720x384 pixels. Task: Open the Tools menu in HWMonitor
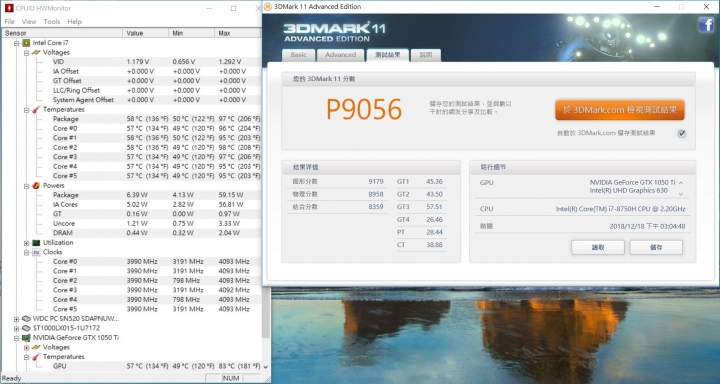tap(52, 22)
